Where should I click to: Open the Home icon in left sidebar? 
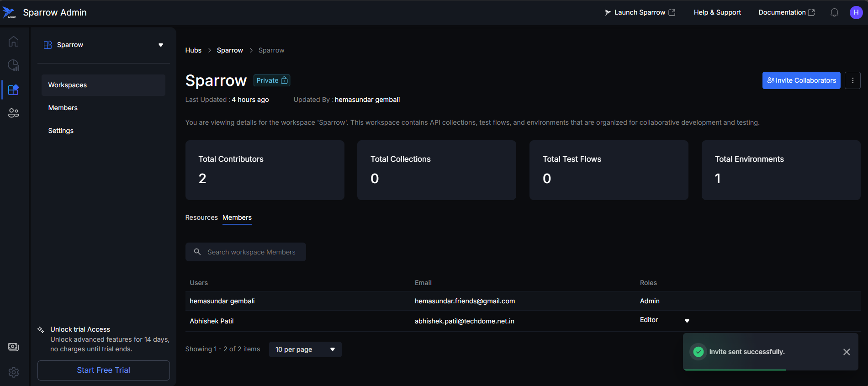tap(14, 42)
